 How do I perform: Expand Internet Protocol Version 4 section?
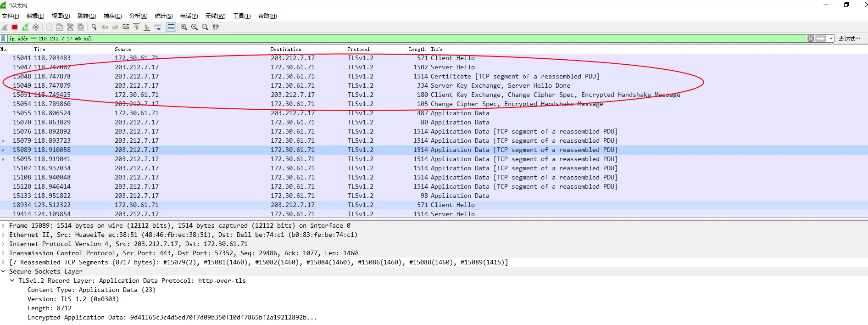3,244
